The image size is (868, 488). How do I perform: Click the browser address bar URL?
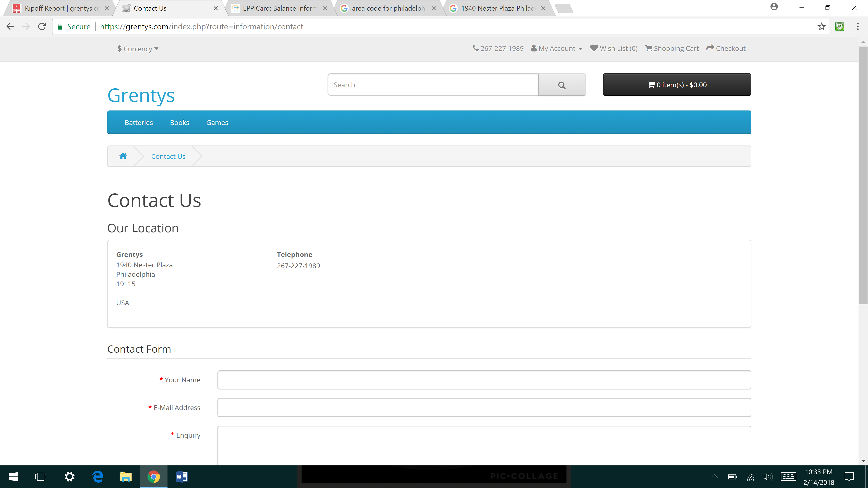pyautogui.click(x=201, y=27)
